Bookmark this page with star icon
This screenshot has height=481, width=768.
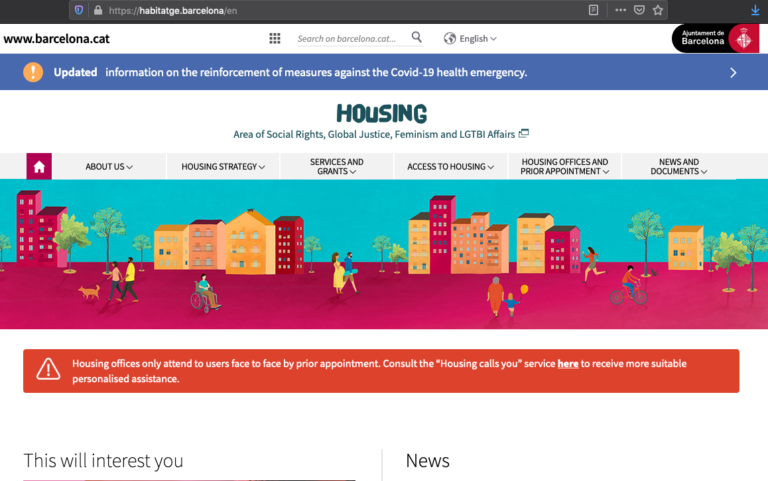click(658, 10)
